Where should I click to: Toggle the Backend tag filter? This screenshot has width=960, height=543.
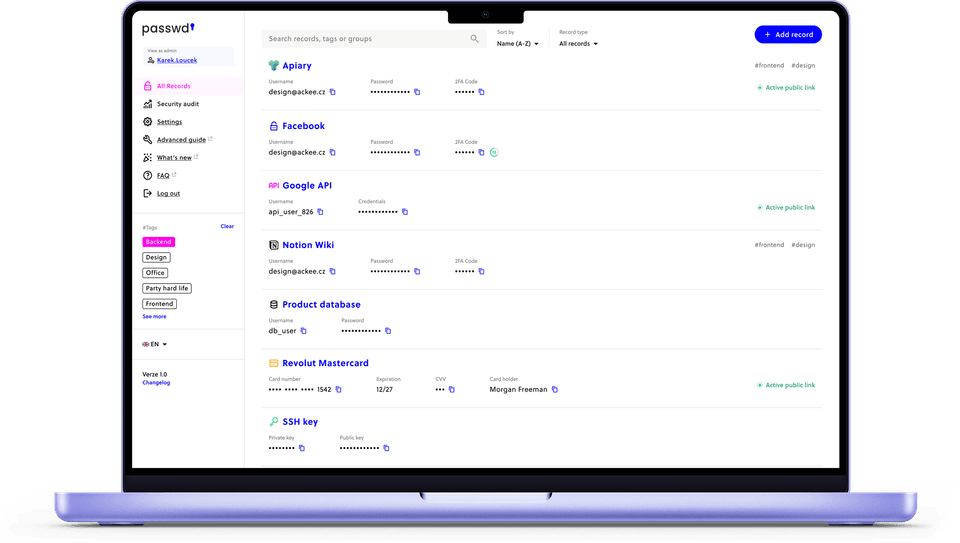[x=159, y=242]
